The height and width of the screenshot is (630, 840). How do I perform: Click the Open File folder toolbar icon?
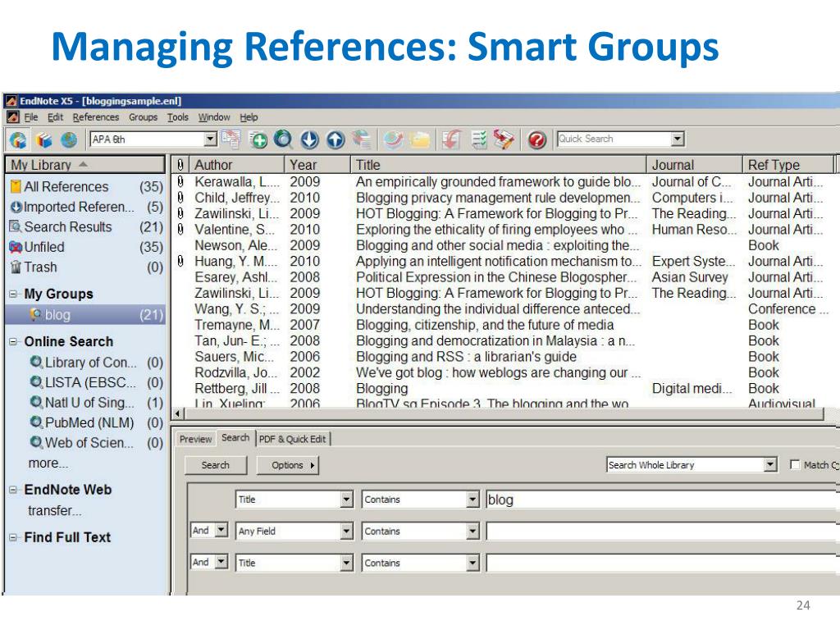[420, 139]
